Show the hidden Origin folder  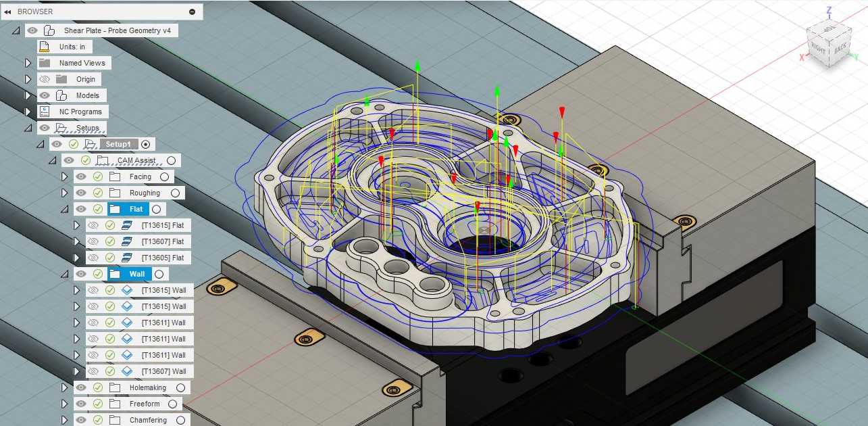(x=45, y=79)
